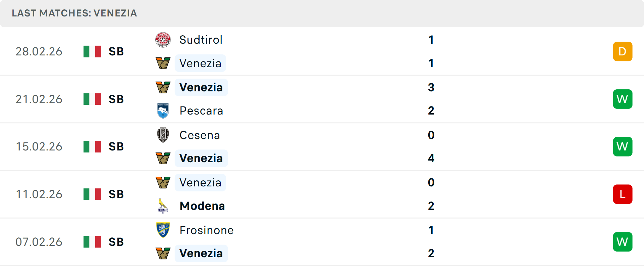This screenshot has height=266, width=644.
Task: Click the Sudtirol club crest icon
Action: click(x=163, y=40)
